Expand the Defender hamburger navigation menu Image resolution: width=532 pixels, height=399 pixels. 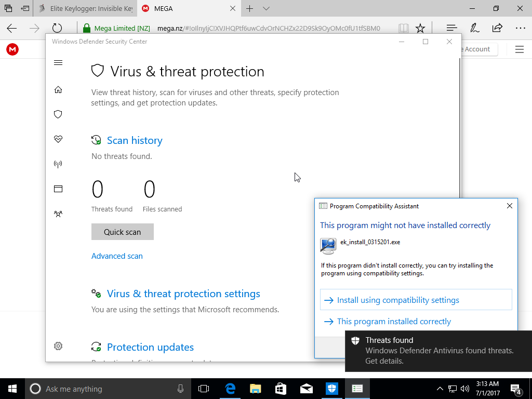[58, 62]
